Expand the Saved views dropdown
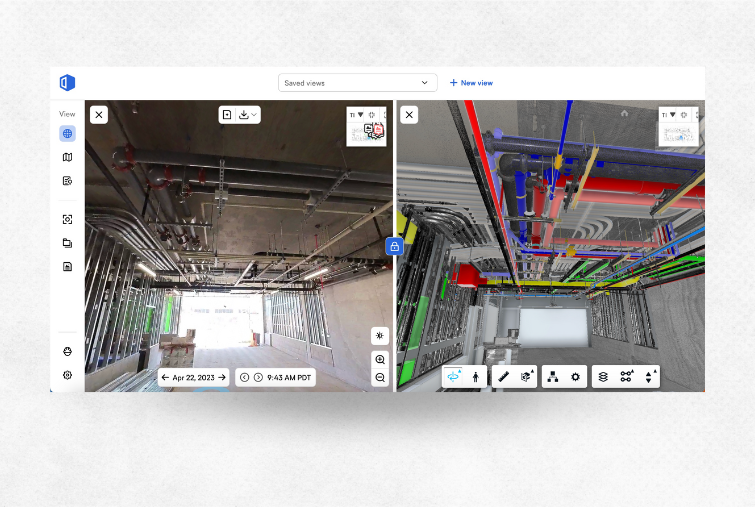 click(x=357, y=83)
